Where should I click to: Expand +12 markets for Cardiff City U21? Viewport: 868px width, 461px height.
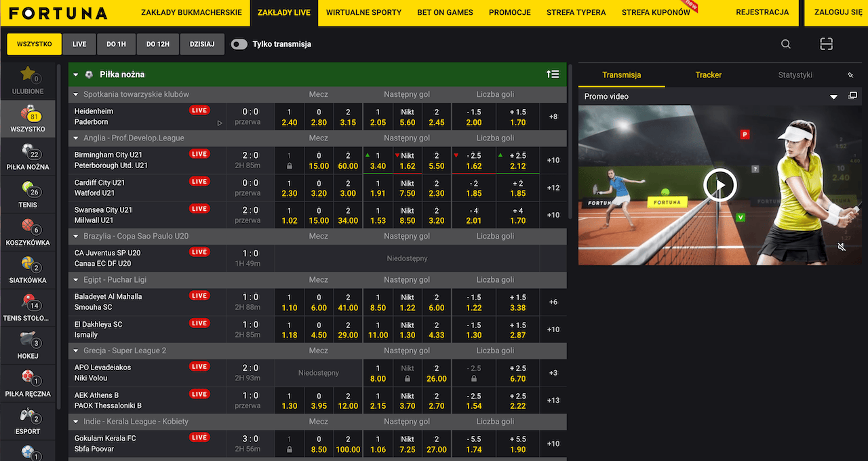[553, 188]
